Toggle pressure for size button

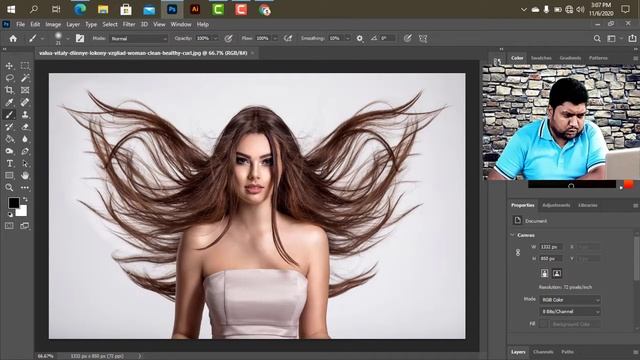tap(407, 38)
